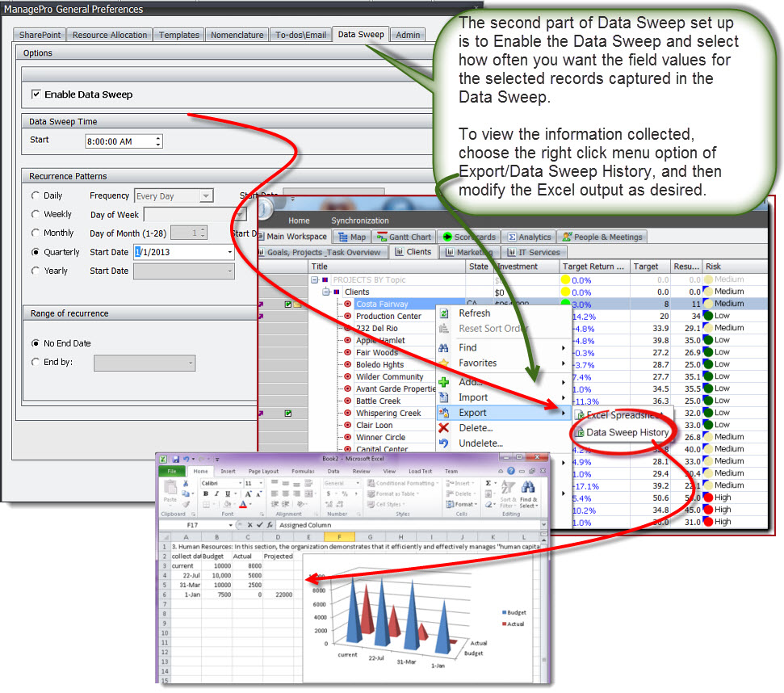Click the currency dollar icon in Excel's Number group
Image resolution: width=784 pixels, height=693 pixels.
click(x=329, y=494)
